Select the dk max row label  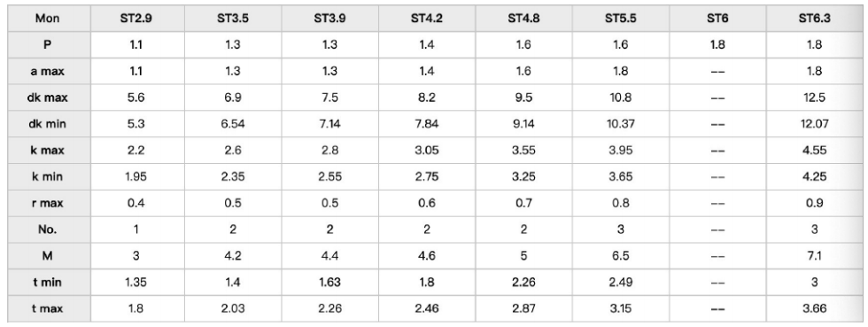click(x=48, y=97)
